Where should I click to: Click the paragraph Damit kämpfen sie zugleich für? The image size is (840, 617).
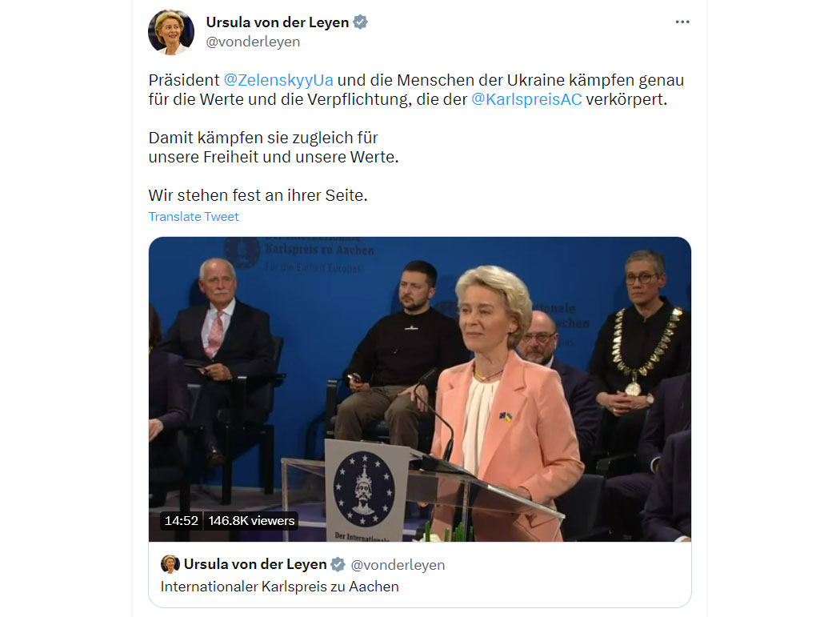coord(274,147)
